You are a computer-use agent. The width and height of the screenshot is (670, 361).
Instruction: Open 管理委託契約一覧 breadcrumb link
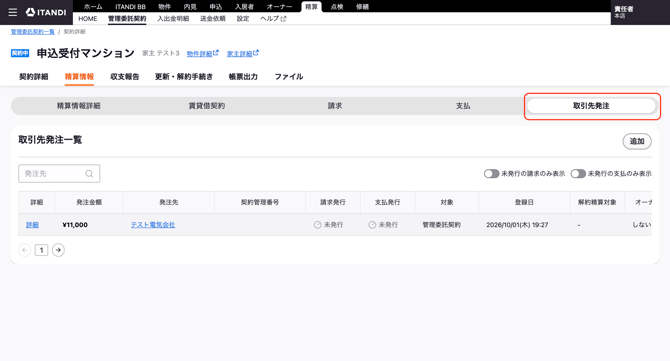(x=32, y=32)
